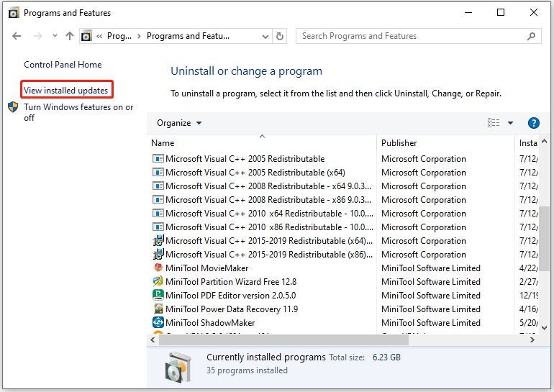Image resolution: width=554 pixels, height=392 pixels.
Task: Click the MiniTool Partition Wizard program icon
Action: tap(158, 282)
